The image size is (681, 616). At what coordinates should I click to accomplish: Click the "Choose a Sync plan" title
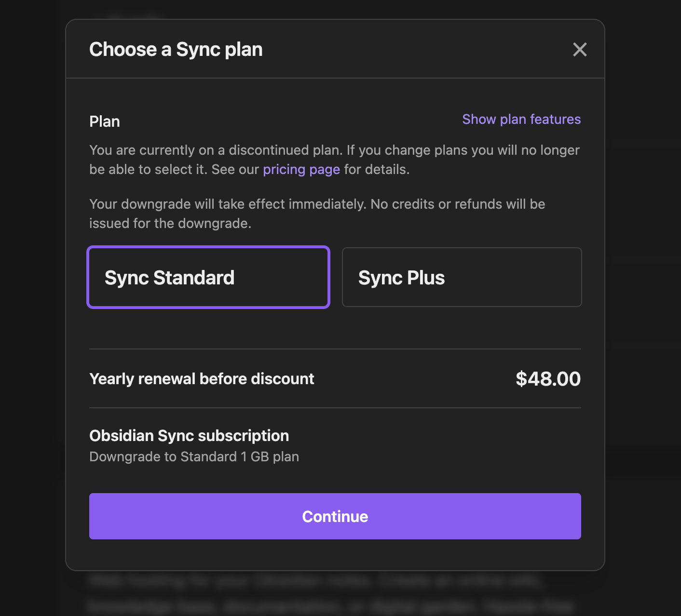[176, 49]
